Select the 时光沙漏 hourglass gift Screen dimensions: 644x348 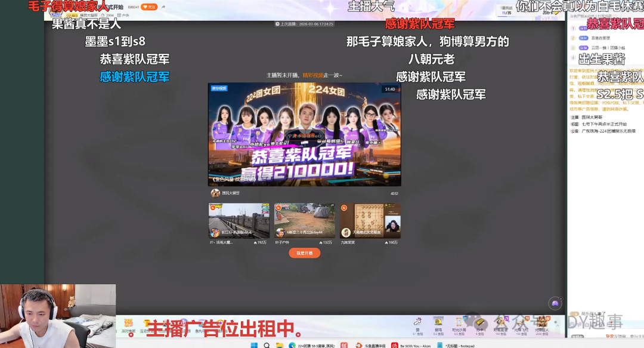(459, 325)
